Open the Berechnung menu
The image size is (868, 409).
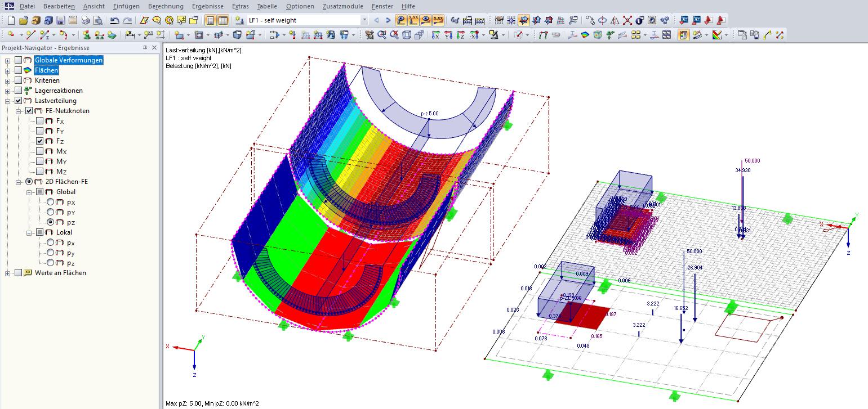tap(166, 7)
